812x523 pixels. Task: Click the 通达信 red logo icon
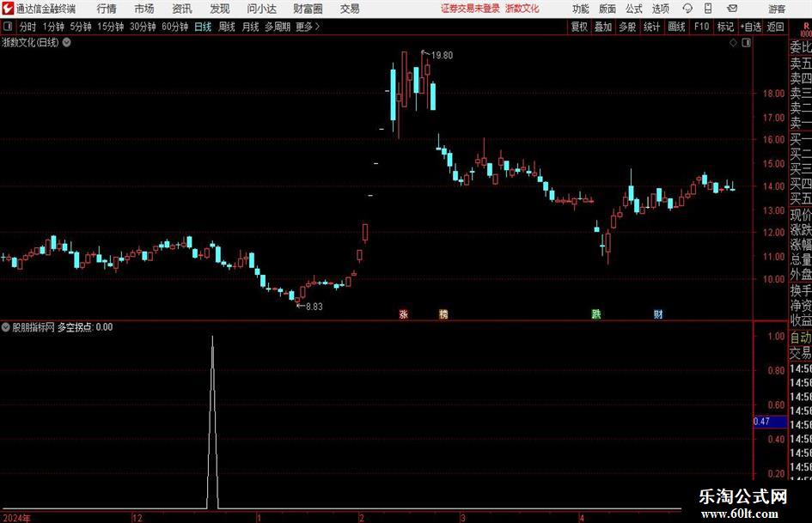point(9,9)
